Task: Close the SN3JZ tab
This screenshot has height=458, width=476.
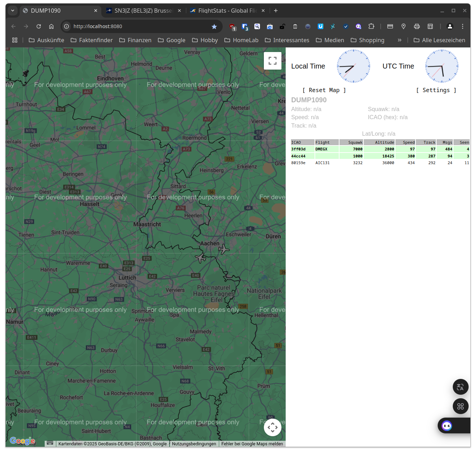Action: coord(179,11)
